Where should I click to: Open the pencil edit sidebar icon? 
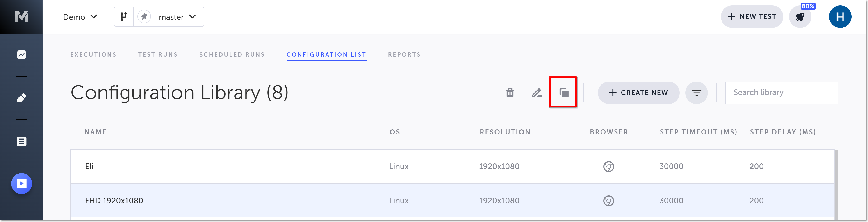pos(22,98)
